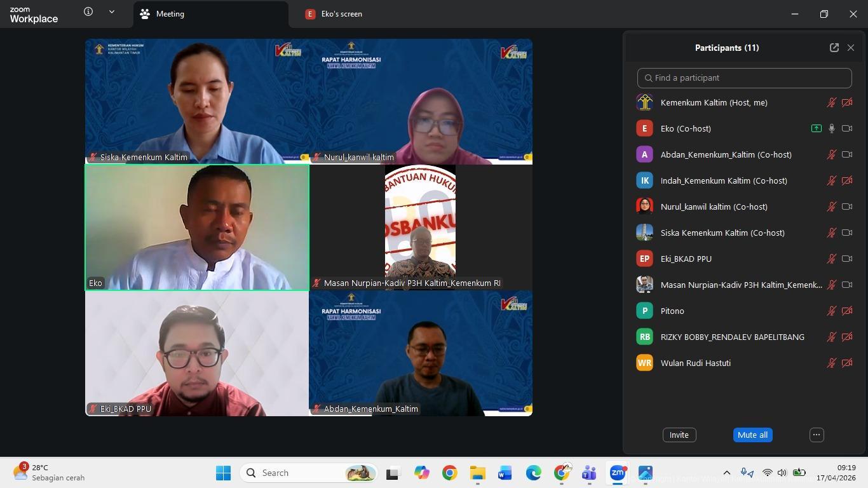
Task: Open the meeting information icon
Action: tap(88, 11)
